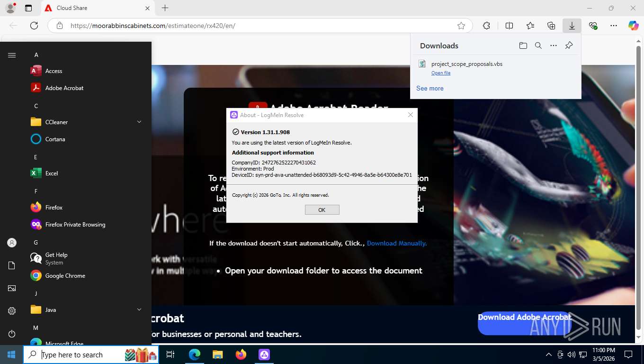The width and height of the screenshot is (644, 364).
Task: Close the Cloud Share tab
Action: [x=147, y=8]
